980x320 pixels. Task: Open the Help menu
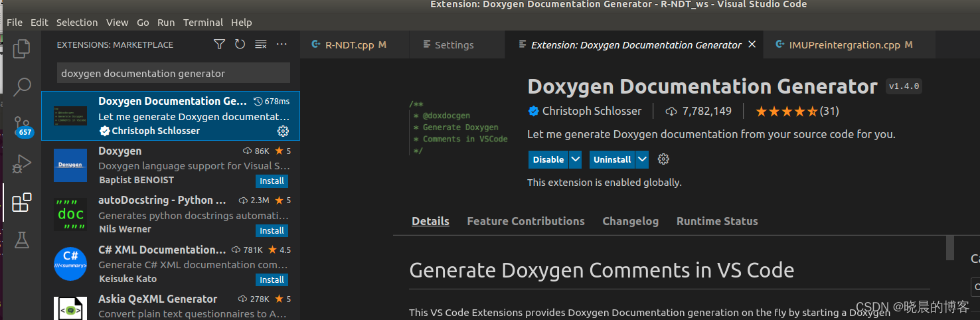click(x=242, y=22)
